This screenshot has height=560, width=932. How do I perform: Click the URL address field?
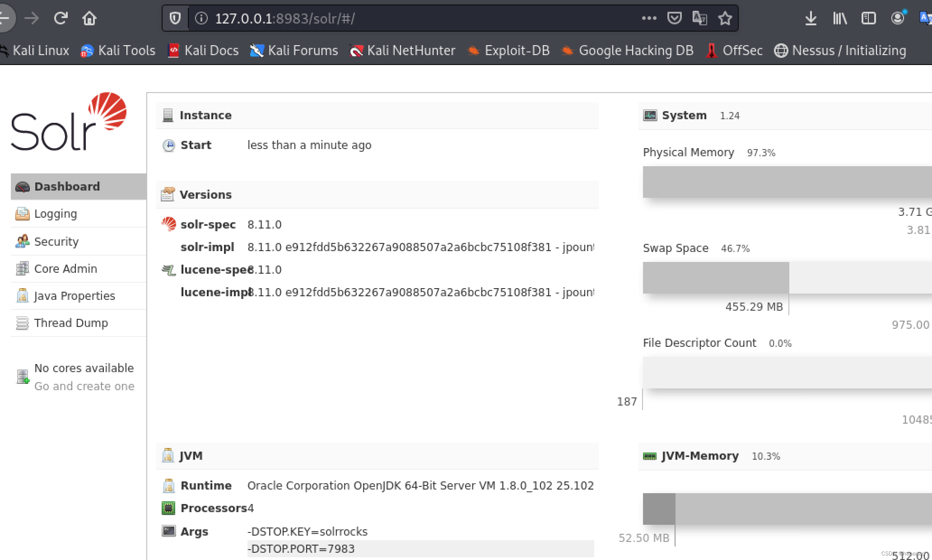click(406, 19)
